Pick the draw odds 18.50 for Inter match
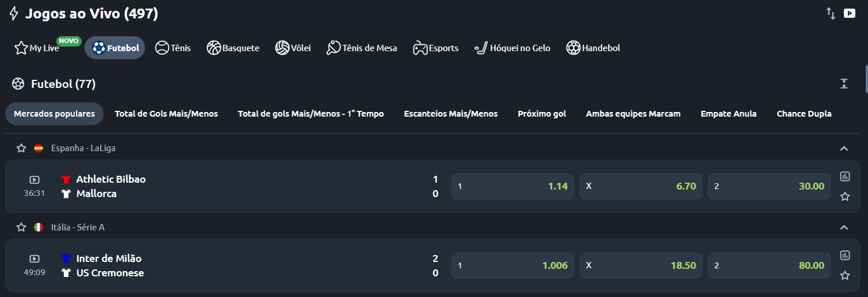The height and width of the screenshot is (297, 868). [x=640, y=265]
